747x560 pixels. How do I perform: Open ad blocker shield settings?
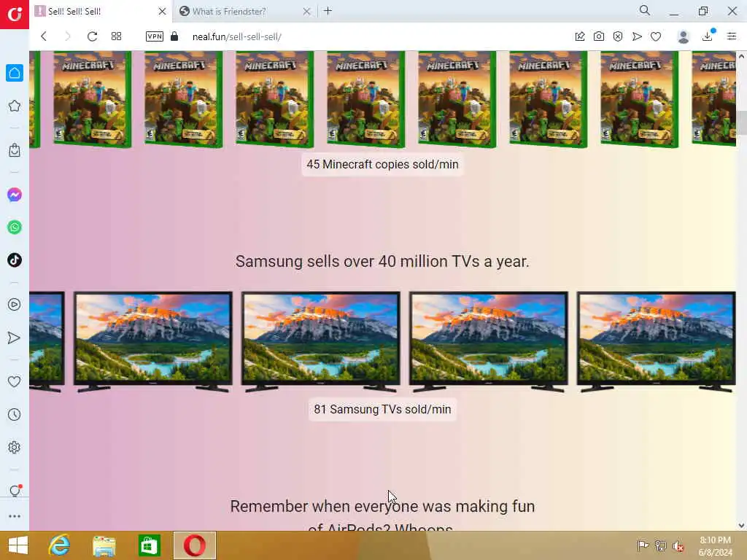click(x=618, y=36)
